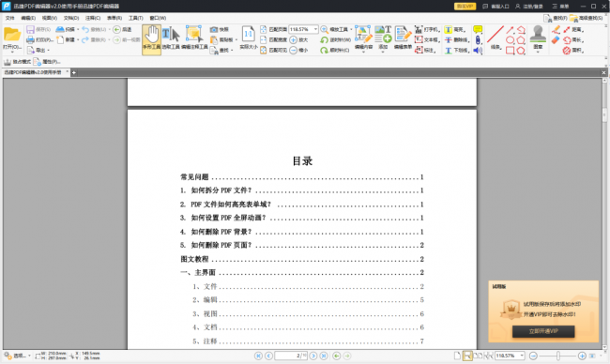Rotate the page clockwise
This screenshot has width=610, height=364.
click(324, 50)
